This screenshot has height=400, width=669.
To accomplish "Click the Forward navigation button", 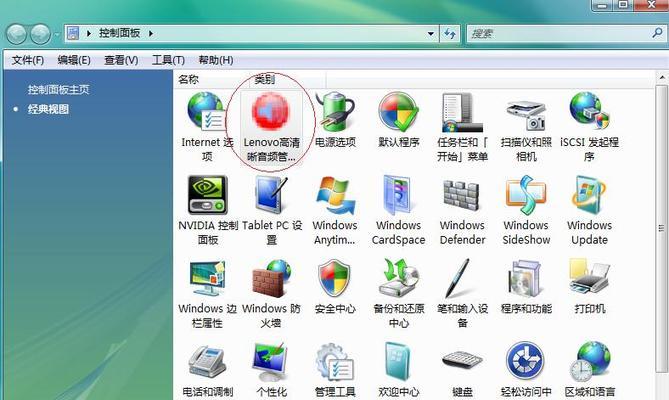I will [x=41, y=34].
